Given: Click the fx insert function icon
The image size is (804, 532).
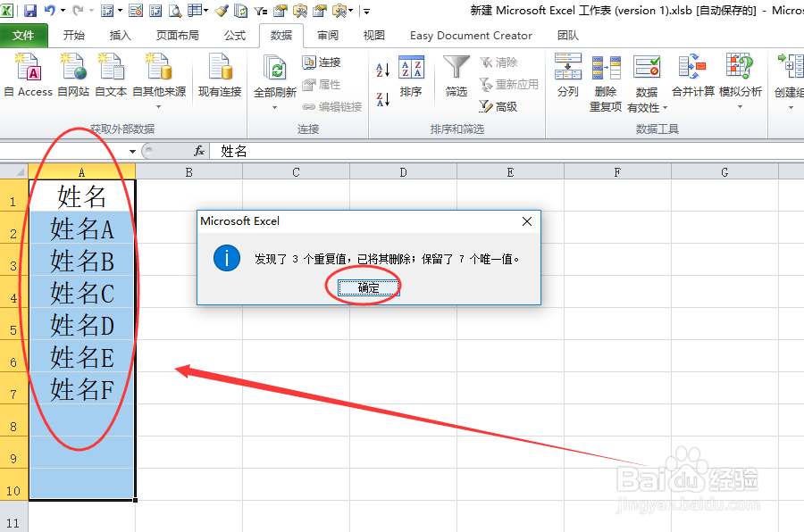Looking at the screenshot, I should point(199,151).
